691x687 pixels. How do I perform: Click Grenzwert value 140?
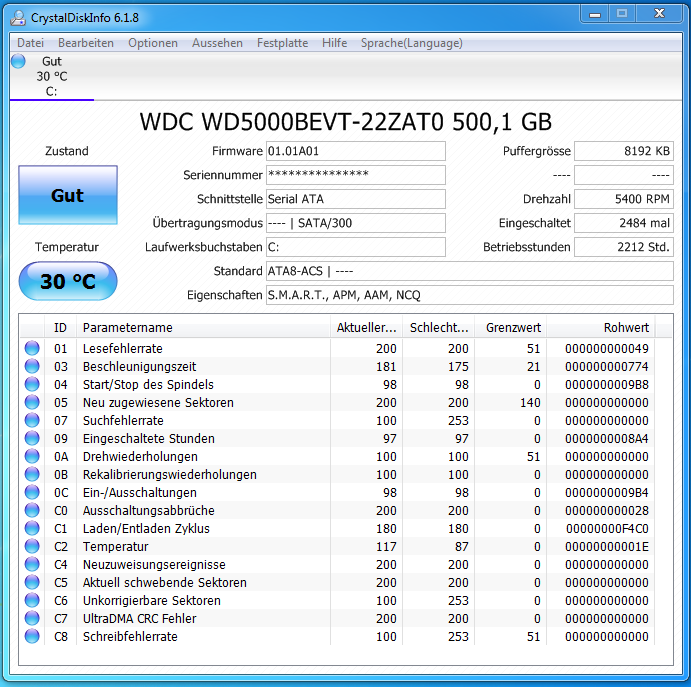530,403
